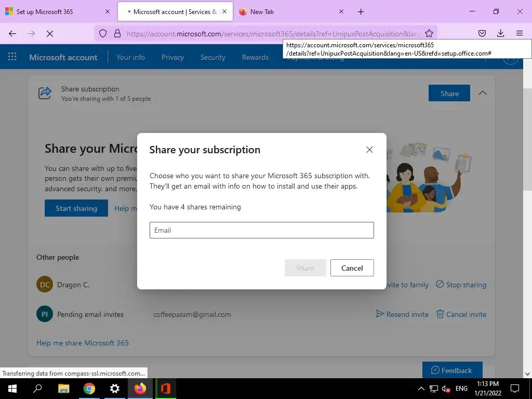
Task: Open the Feedback button
Action: pyautogui.click(x=452, y=370)
